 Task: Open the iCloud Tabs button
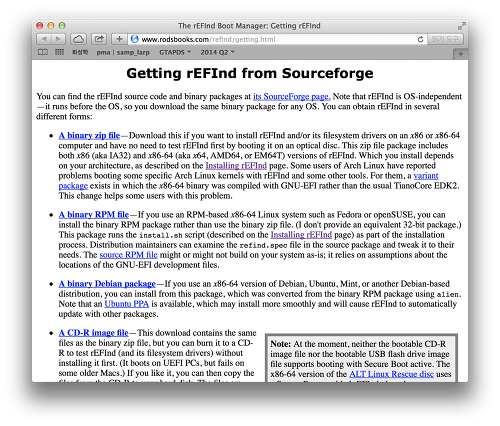tap(78, 39)
